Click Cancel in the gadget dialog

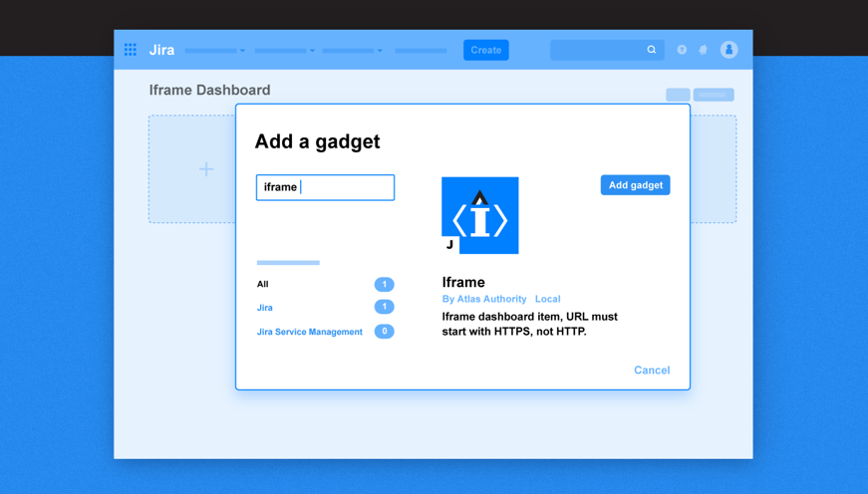652,370
